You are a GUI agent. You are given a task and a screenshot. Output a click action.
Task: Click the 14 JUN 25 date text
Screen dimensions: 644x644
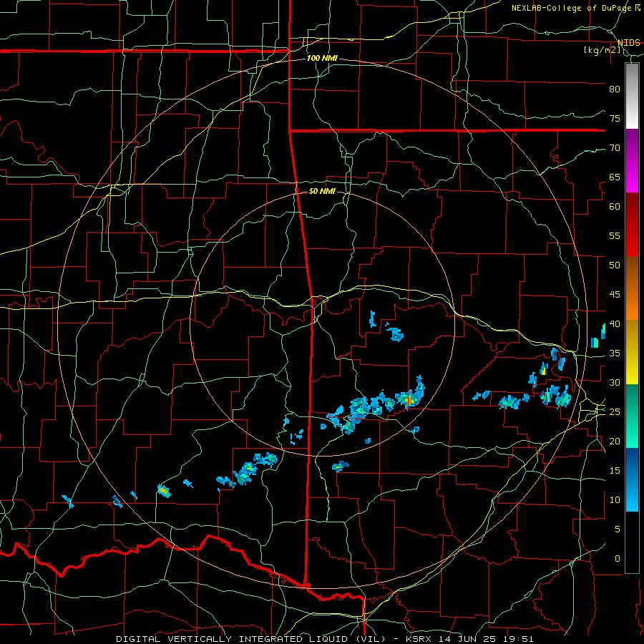pos(469,639)
